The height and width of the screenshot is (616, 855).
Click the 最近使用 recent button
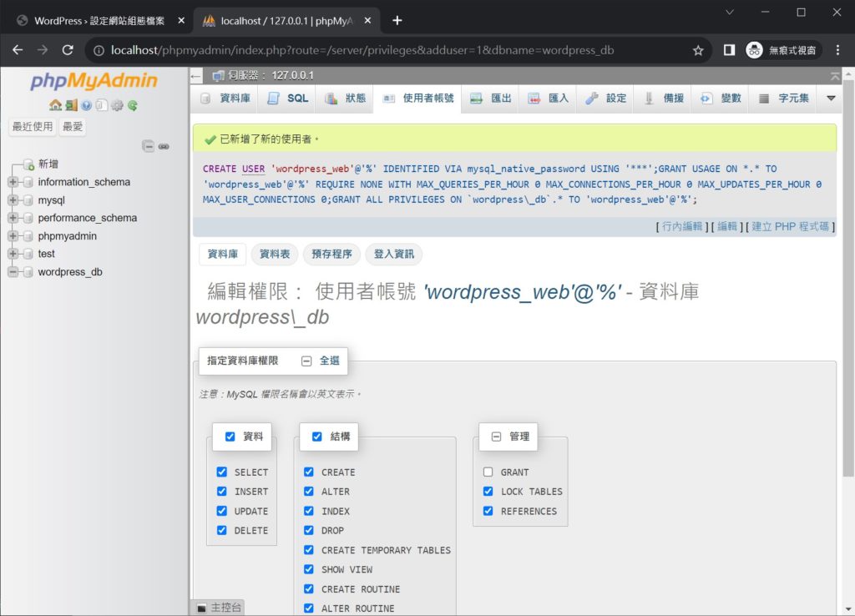coord(33,127)
